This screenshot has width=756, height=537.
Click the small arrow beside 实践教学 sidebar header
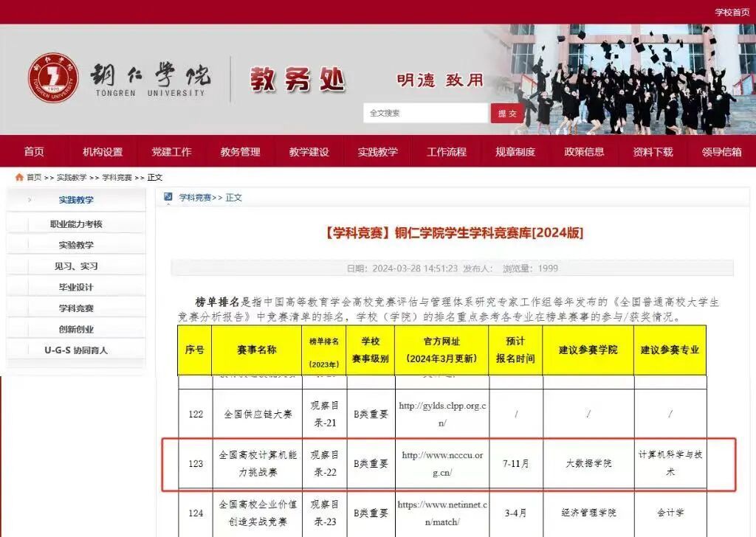pos(30,199)
